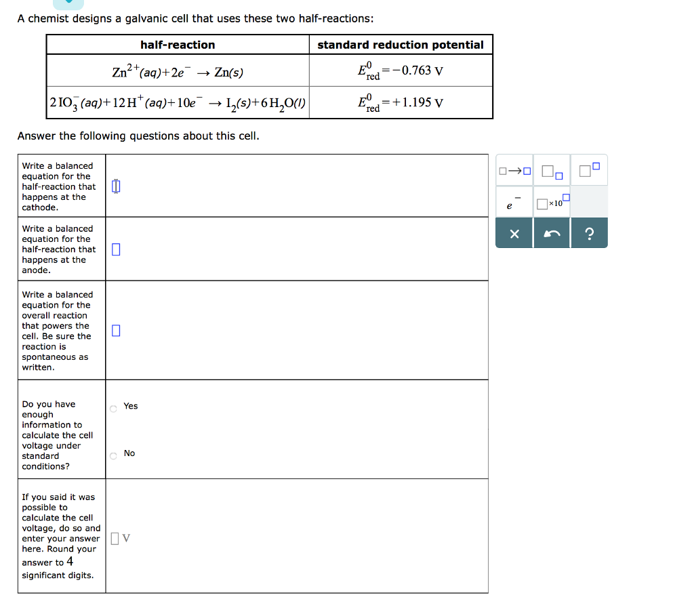Click the anode half-reaction input box

click(x=116, y=249)
